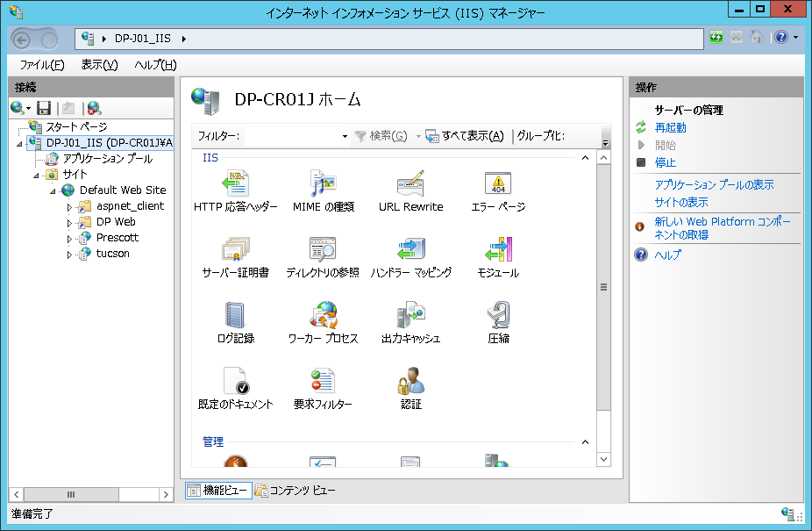Select アプリケーション プール in the tree

coord(108,159)
